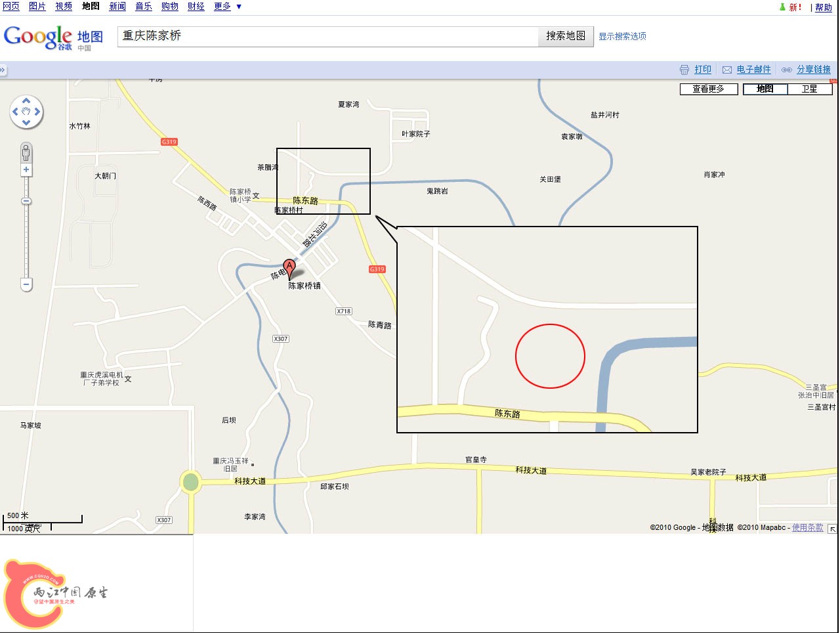Click the pan-up arrow on the map navigation control

pyautogui.click(x=26, y=101)
